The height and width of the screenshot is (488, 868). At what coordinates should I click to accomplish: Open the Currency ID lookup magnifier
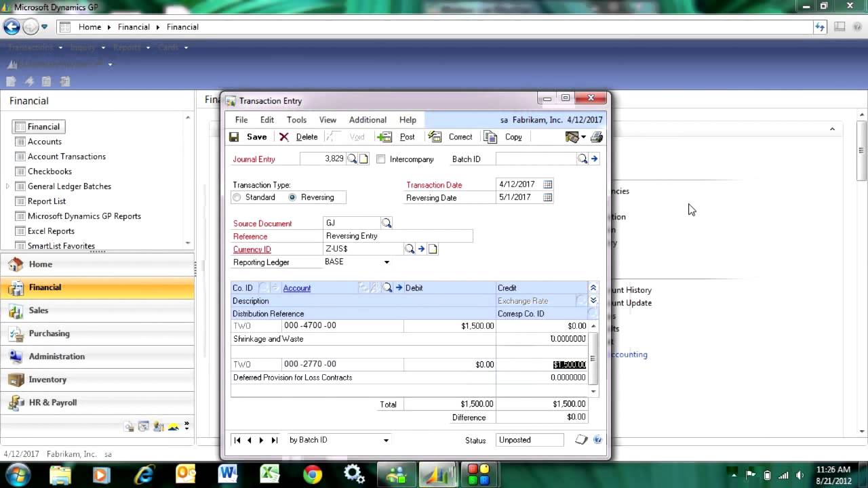[x=410, y=249]
